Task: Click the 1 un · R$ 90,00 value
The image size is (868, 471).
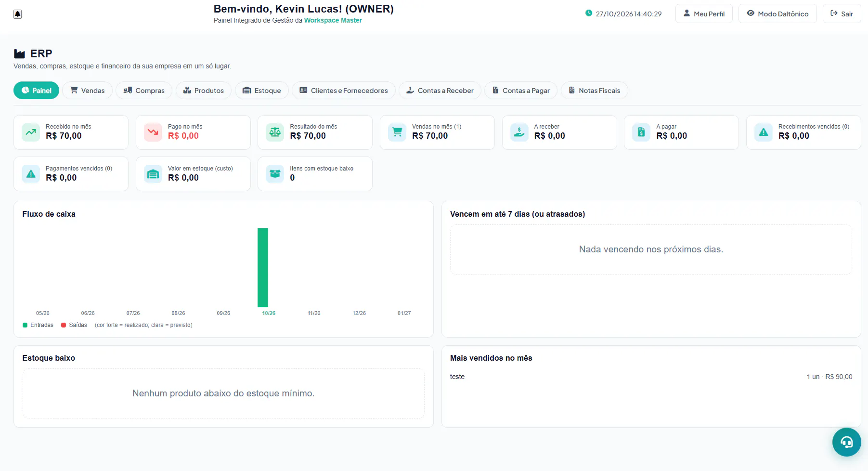Action: pyautogui.click(x=829, y=377)
